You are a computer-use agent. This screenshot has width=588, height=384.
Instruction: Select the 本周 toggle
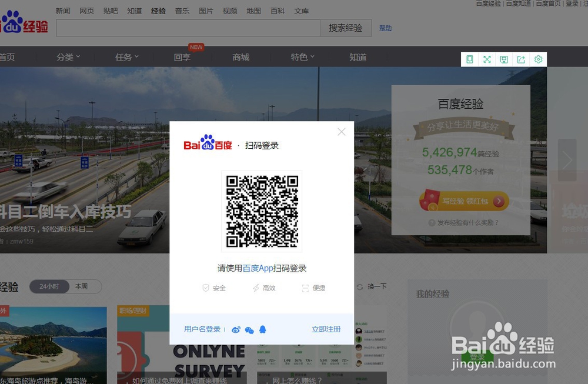coord(81,286)
